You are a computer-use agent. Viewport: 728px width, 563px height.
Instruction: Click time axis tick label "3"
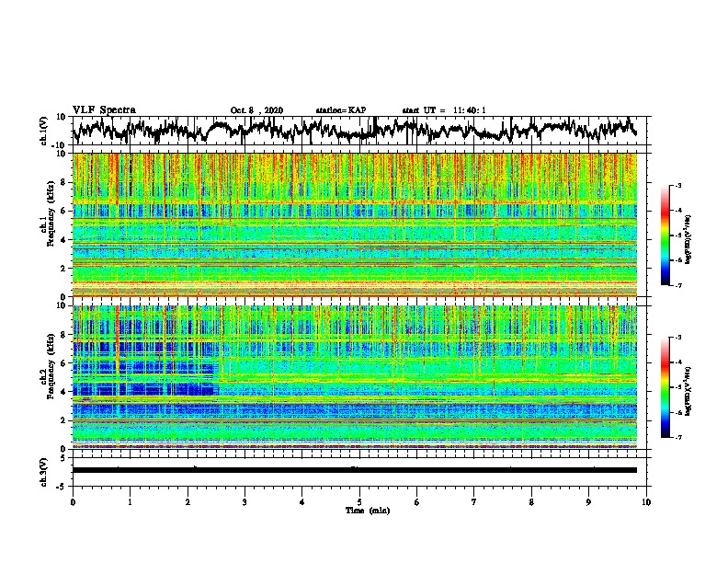coord(245,502)
